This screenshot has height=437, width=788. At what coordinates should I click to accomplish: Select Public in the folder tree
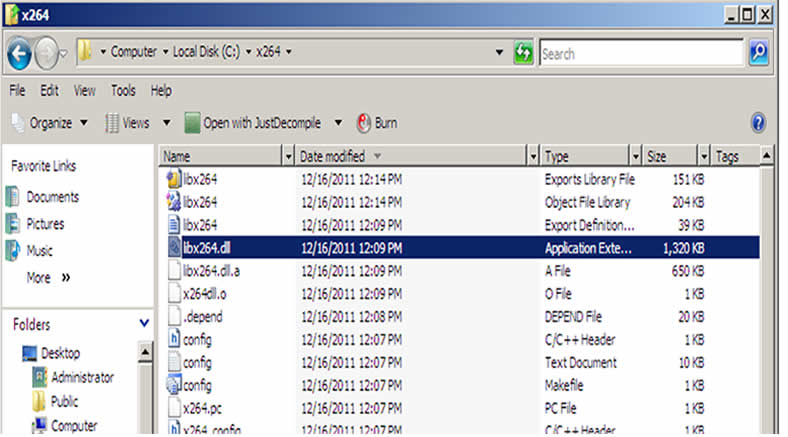[x=55, y=401]
